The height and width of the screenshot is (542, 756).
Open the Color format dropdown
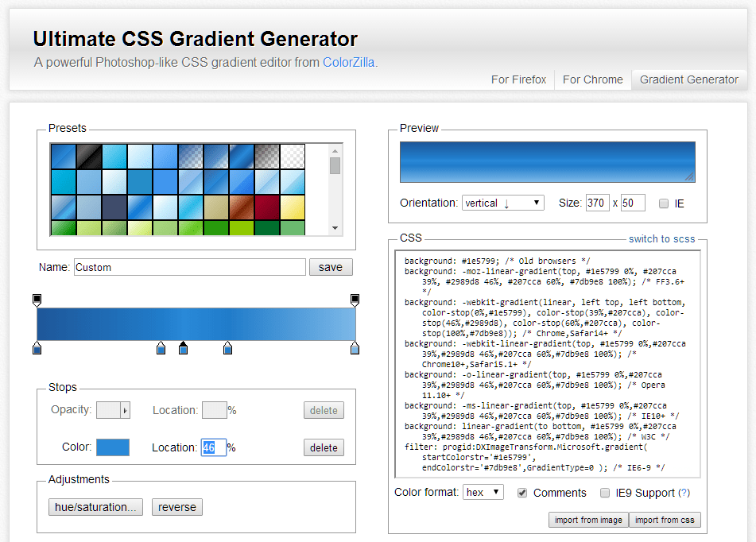tap(483, 493)
